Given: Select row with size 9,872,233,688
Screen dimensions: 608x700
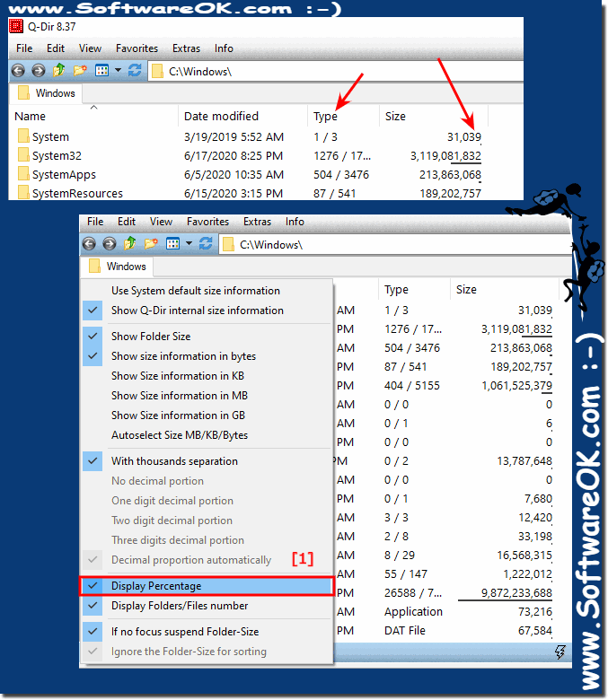Looking at the screenshot, I should (446, 593).
